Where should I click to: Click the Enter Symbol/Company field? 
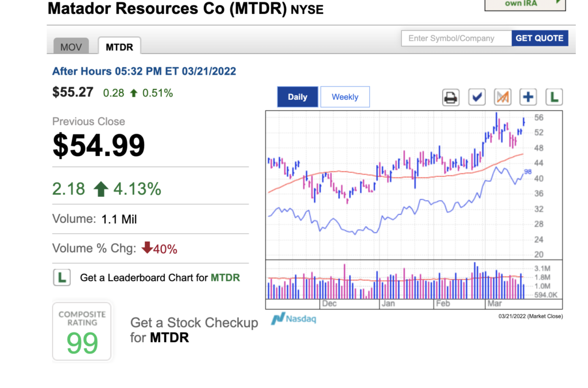click(457, 38)
